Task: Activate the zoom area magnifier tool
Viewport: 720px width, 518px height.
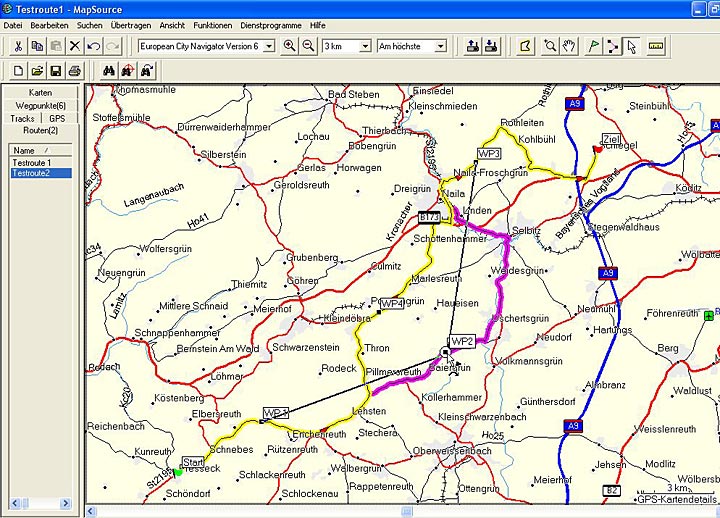Action: pyautogui.click(x=550, y=46)
